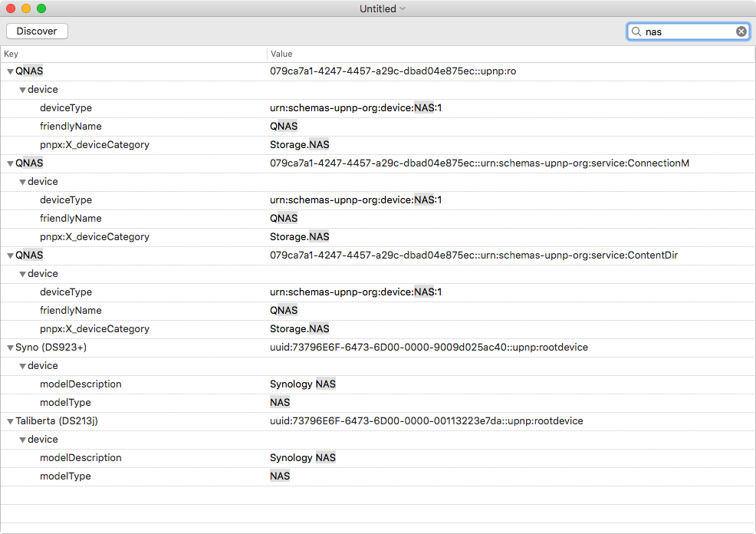The image size is (756, 534).
Task: Collapse the Taliberta (DS213j) row
Action: click(x=10, y=422)
